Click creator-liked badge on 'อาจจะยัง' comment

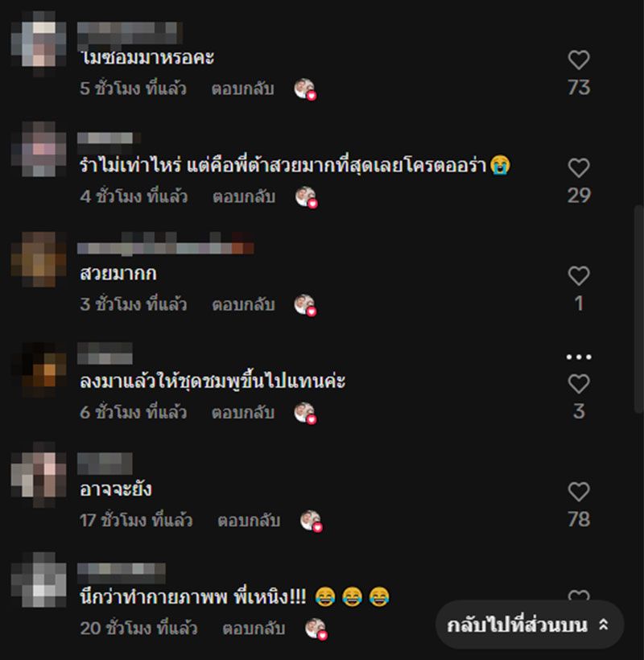[311, 521]
